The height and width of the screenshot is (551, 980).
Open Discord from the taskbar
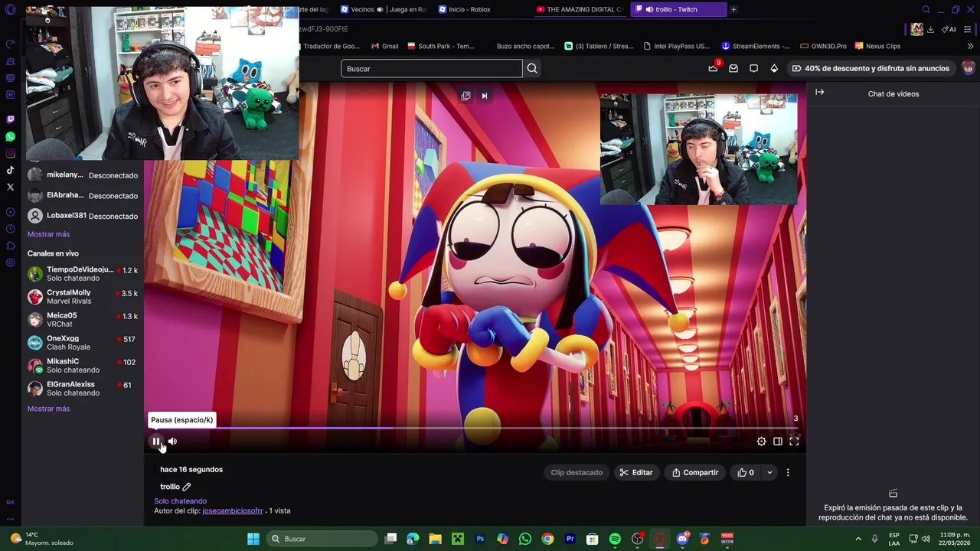tap(682, 539)
